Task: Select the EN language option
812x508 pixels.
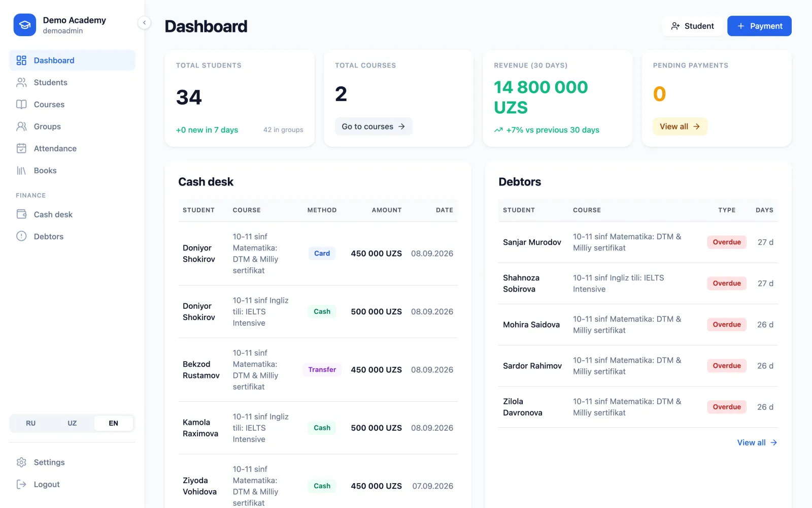Action: 114,423
